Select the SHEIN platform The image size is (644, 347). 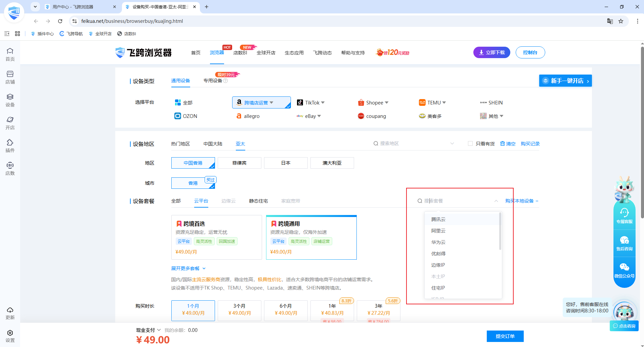tap(491, 102)
